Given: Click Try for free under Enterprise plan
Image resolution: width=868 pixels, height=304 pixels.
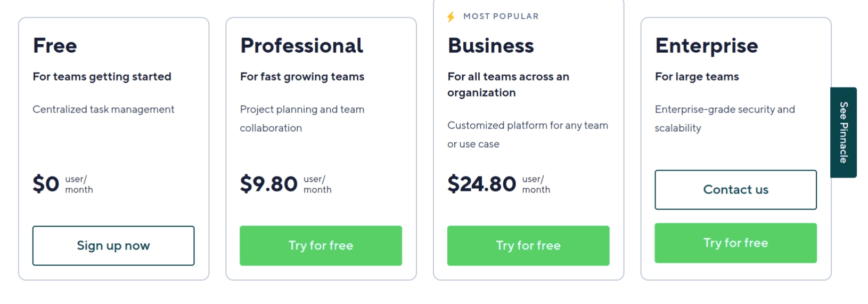Looking at the screenshot, I should [x=735, y=243].
